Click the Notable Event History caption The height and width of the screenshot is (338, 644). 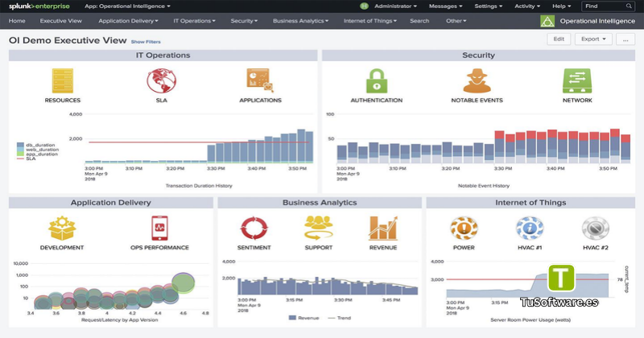click(x=484, y=186)
